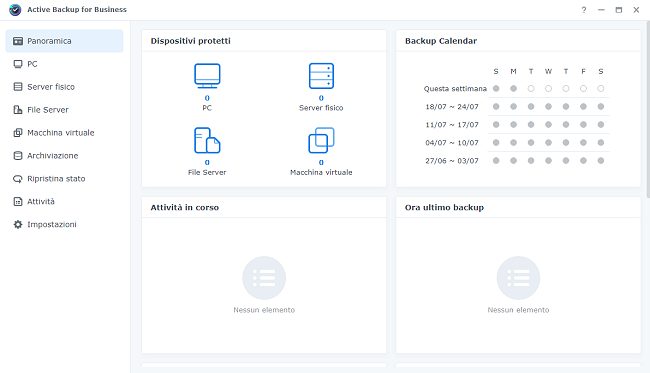Click Friday dot in week 11/07 ~ 17/07
The width and height of the screenshot is (650, 373).
(x=583, y=124)
